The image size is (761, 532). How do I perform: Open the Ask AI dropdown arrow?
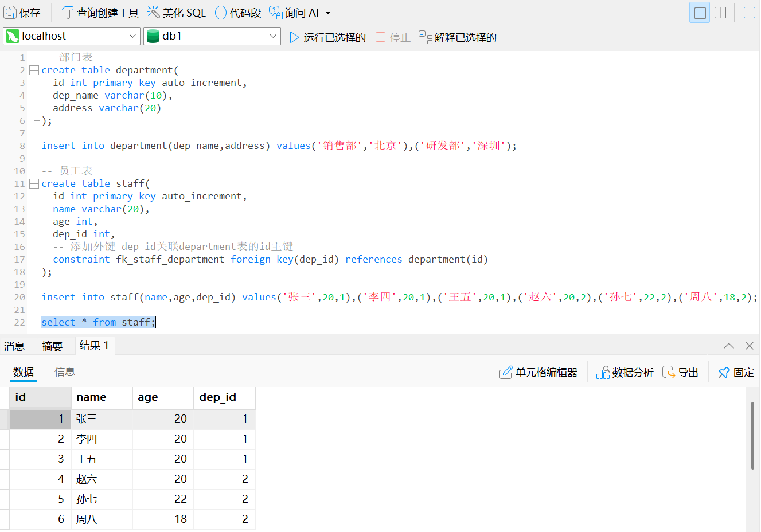click(328, 13)
